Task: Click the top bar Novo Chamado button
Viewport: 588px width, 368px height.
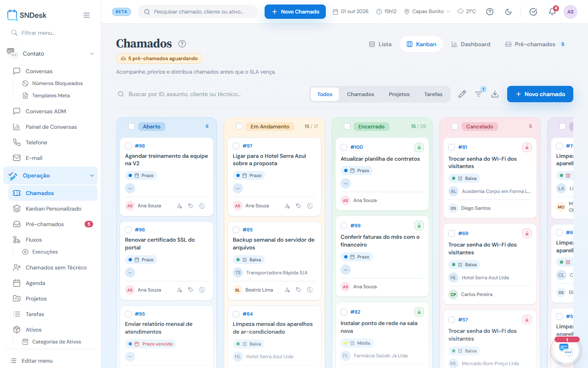Action: point(295,11)
